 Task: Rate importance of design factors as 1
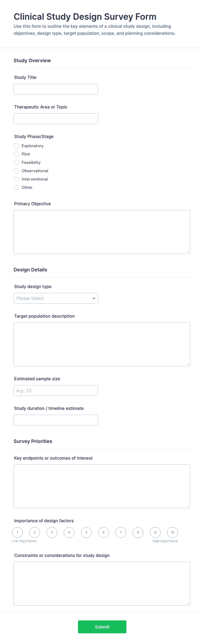coord(17,532)
